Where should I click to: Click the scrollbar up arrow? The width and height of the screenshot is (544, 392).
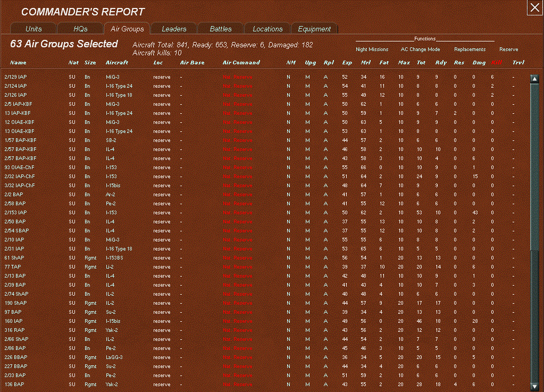click(x=534, y=79)
